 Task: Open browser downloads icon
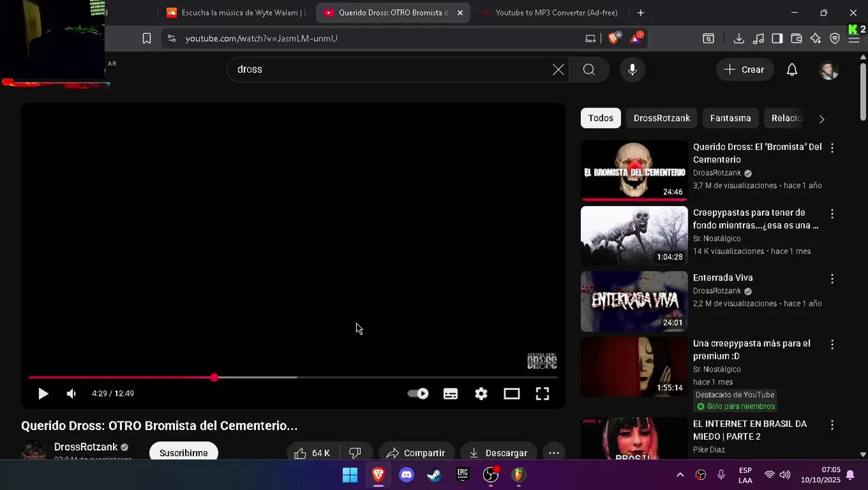coord(739,39)
